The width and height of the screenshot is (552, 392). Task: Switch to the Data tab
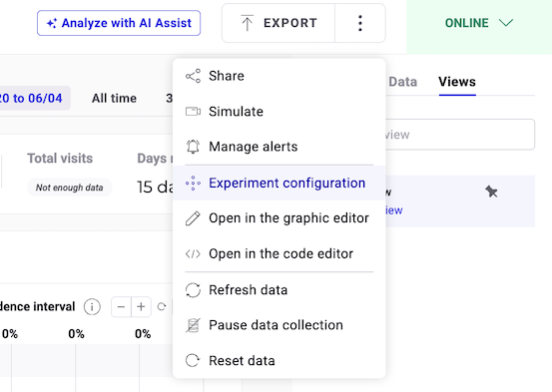pyautogui.click(x=402, y=82)
